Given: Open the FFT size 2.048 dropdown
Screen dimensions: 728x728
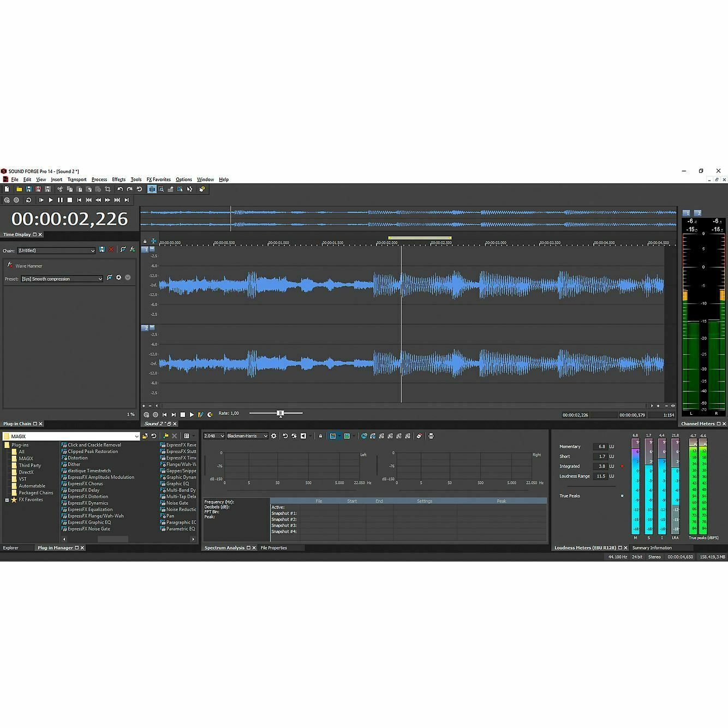Looking at the screenshot, I should click(214, 436).
